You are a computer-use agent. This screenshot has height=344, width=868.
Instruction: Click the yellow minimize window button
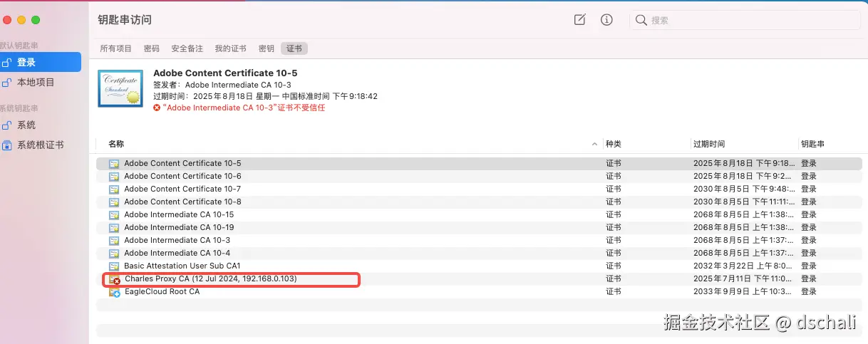pyautogui.click(x=21, y=20)
